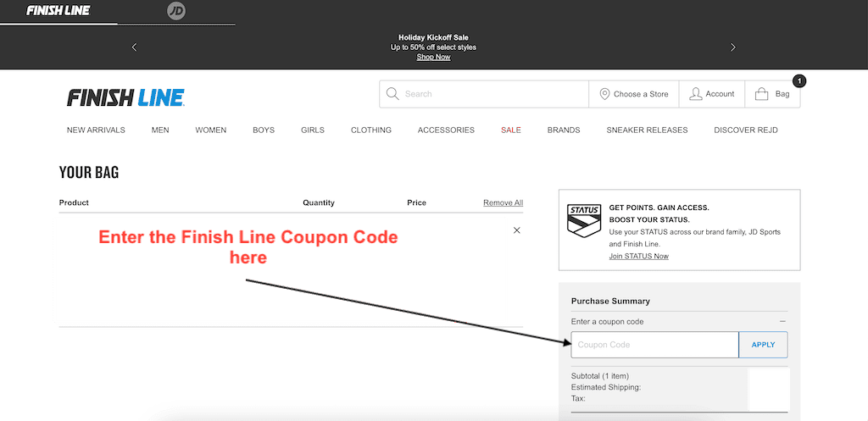
Task: Open the BOYS category menu
Action: 264,130
